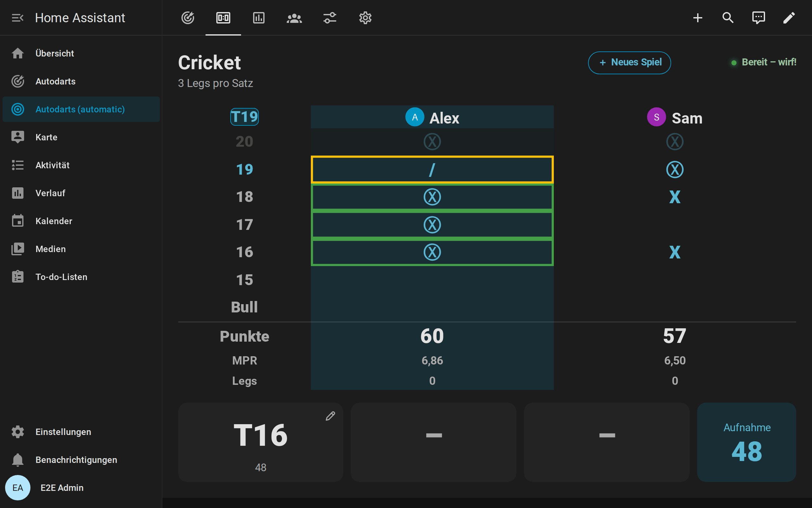The image size is (812, 508).
Task: Open the assistant chat icon
Action: click(x=758, y=17)
